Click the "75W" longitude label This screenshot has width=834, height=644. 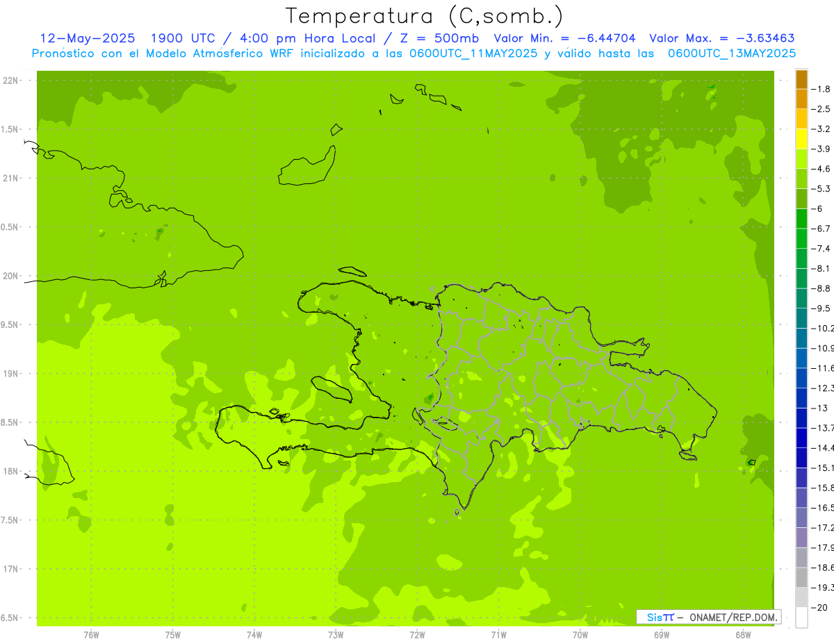click(173, 634)
